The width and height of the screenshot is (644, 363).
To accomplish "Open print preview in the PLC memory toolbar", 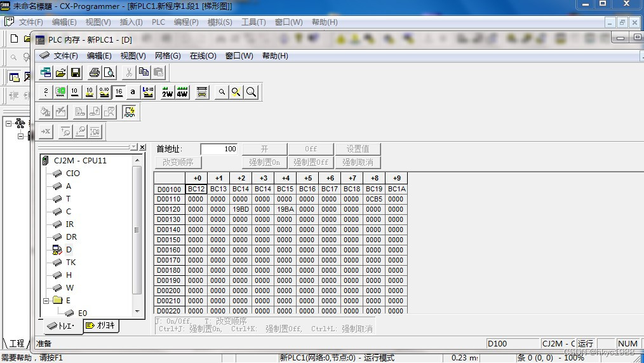I will (x=109, y=72).
